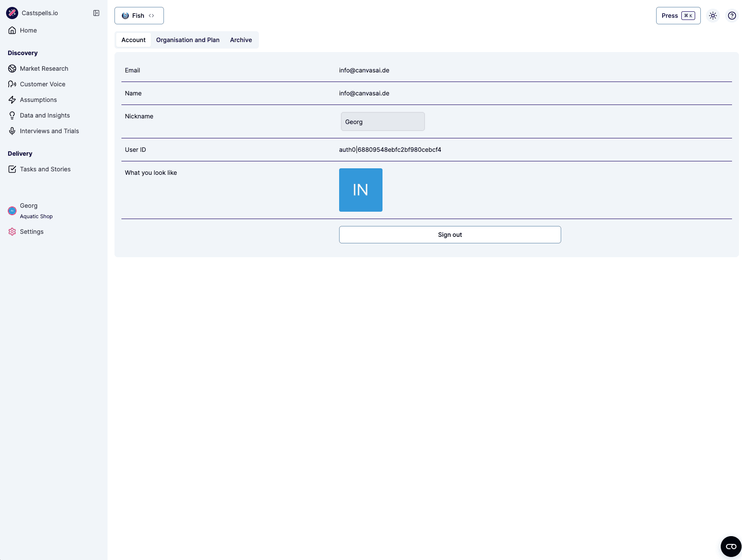Open the Press ⌘K command palette button

tap(678, 15)
